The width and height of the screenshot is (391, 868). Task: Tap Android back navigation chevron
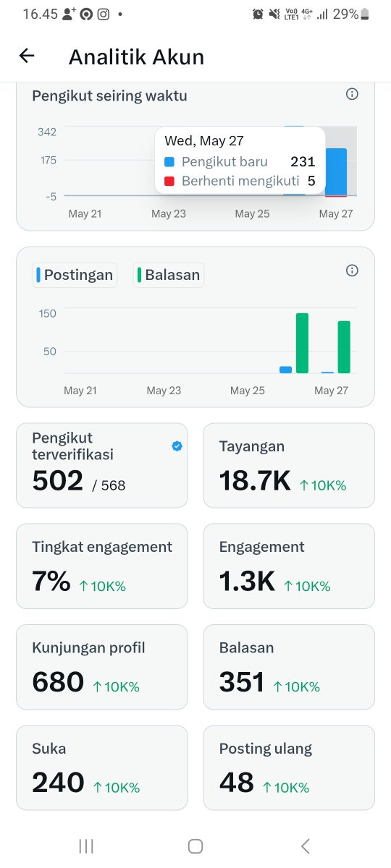point(305,846)
